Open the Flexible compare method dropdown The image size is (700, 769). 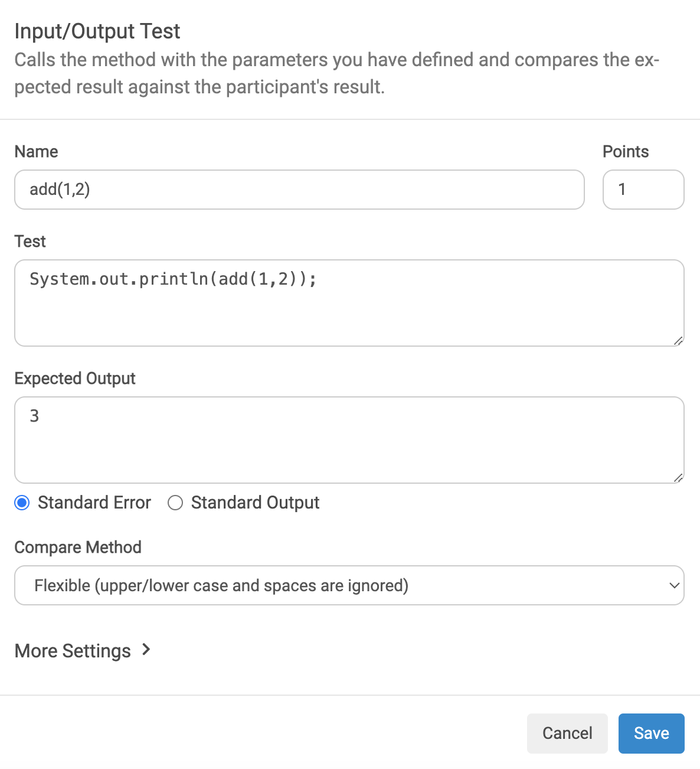click(x=349, y=585)
